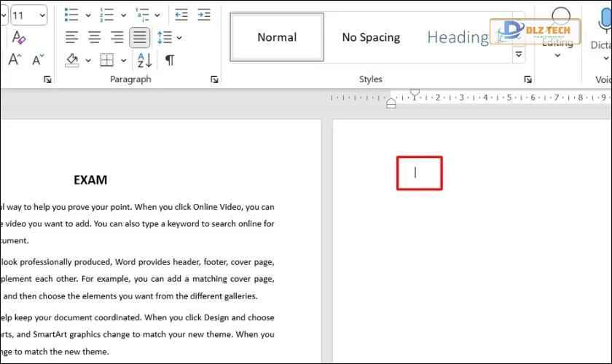Apply a bulleted list with the Bullets icon
This screenshot has height=364, width=612.
[x=71, y=15]
